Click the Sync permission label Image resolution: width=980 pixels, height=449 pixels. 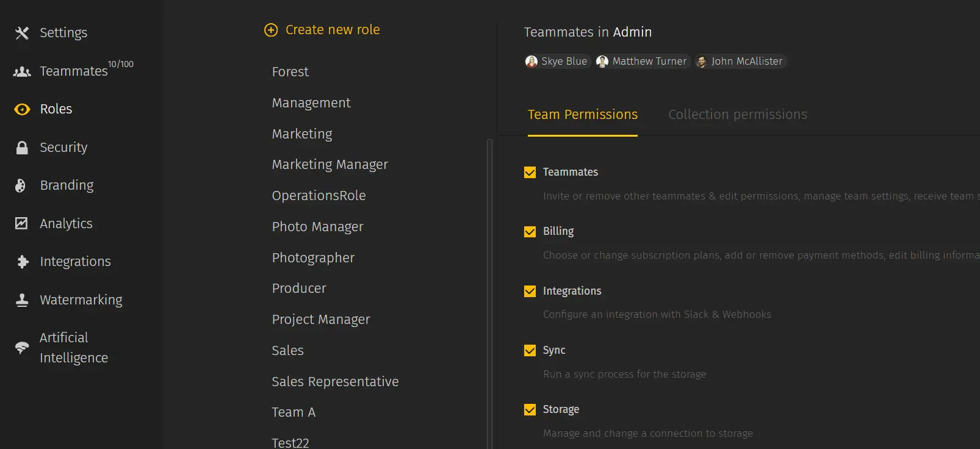point(554,351)
